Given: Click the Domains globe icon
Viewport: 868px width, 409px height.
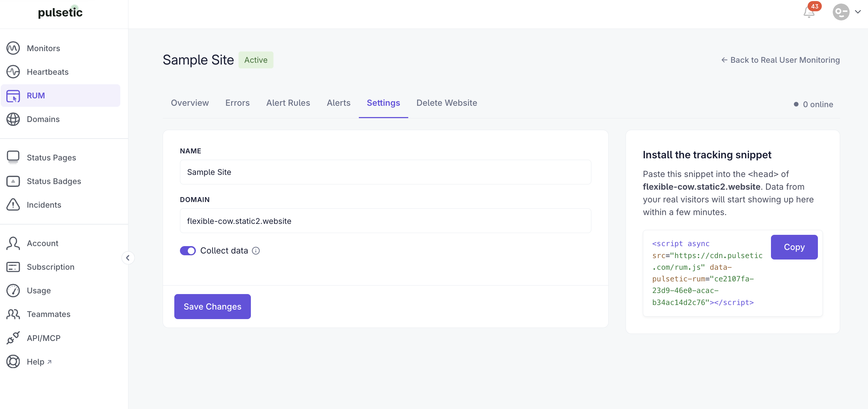Looking at the screenshot, I should pyautogui.click(x=13, y=119).
